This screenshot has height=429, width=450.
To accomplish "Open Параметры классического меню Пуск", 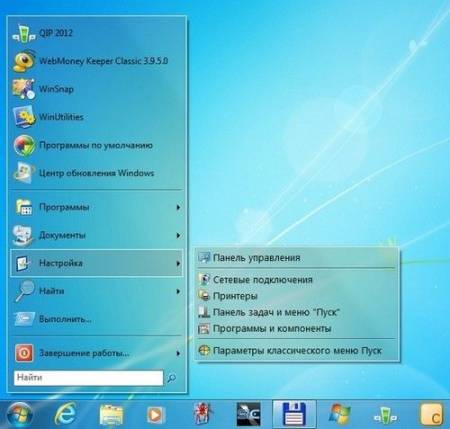I will coord(297,351).
